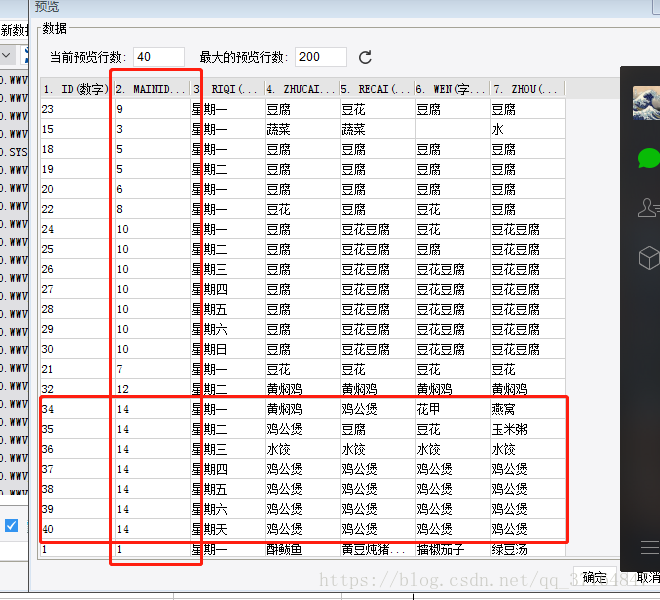Select the RIQI column header
The height and width of the screenshot is (600, 660).
point(227,89)
